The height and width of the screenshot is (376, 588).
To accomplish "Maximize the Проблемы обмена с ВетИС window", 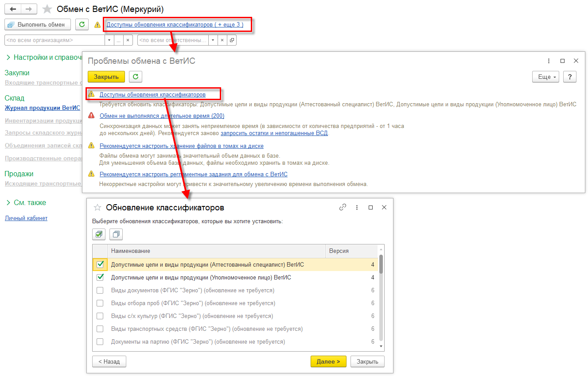I will pyautogui.click(x=563, y=61).
